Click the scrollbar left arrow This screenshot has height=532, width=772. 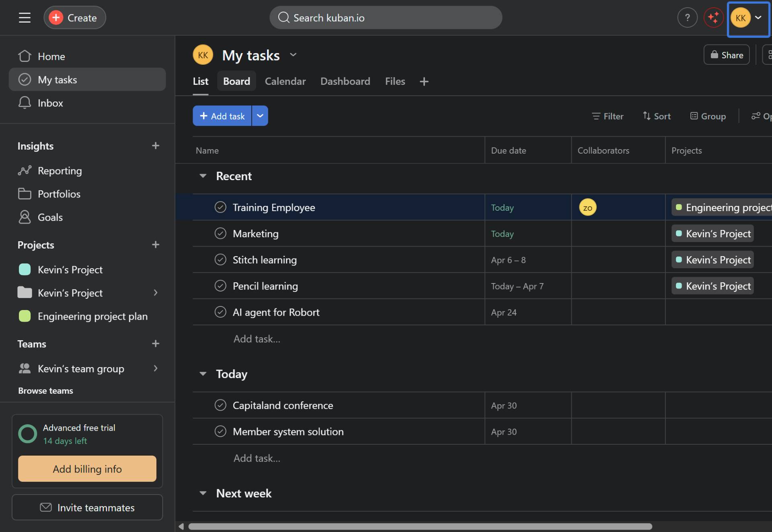coord(181,526)
